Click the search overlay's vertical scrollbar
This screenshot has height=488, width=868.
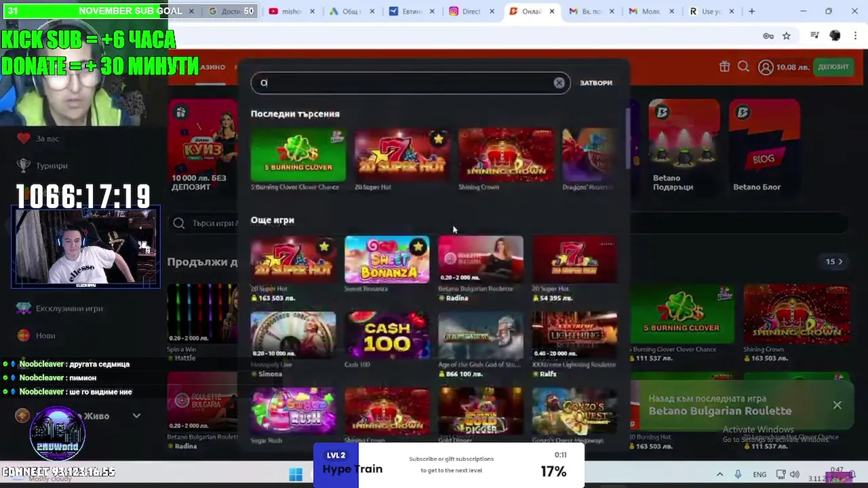pyautogui.click(x=628, y=139)
